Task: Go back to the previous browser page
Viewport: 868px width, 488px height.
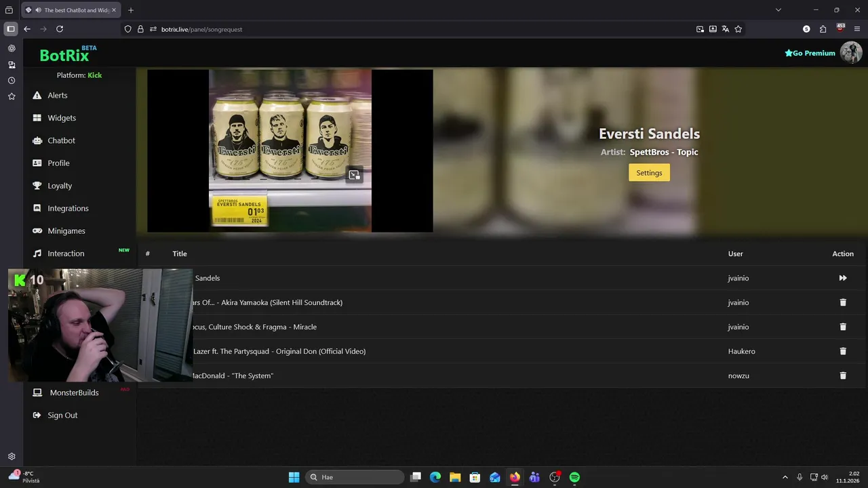Action: (x=27, y=29)
